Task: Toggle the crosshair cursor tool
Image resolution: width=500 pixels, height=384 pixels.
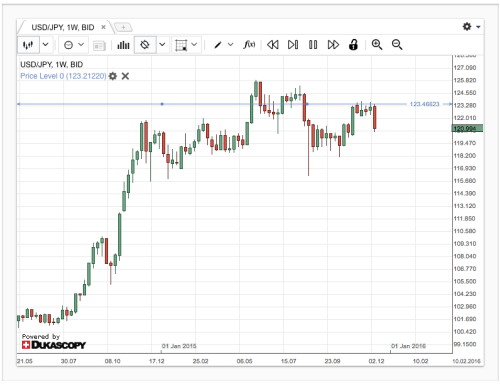Action: (x=145, y=45)
